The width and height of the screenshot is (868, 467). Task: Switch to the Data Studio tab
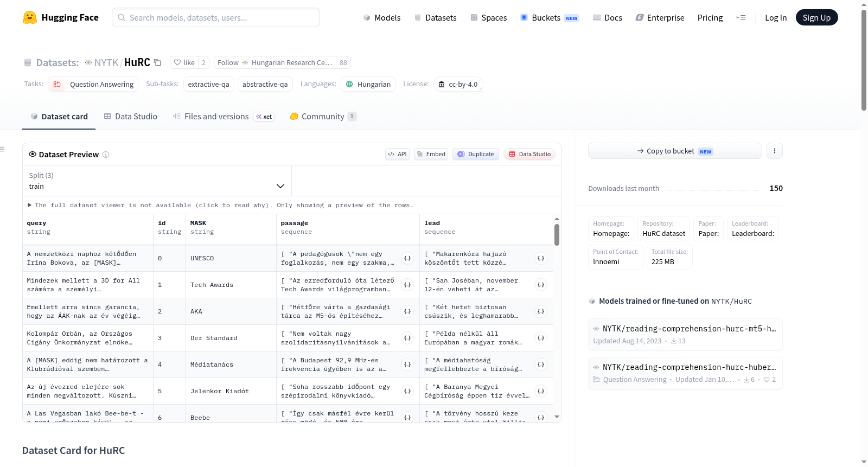(x=131, y=116)
